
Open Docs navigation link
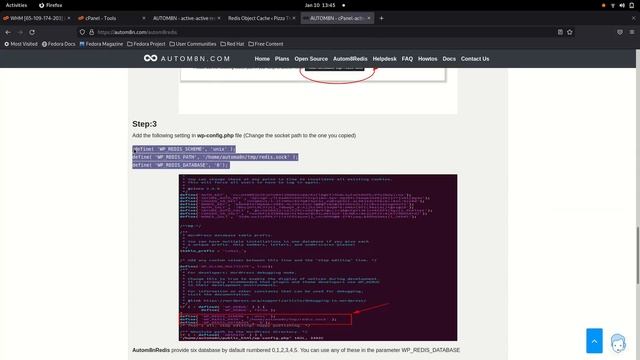point(449,59)
